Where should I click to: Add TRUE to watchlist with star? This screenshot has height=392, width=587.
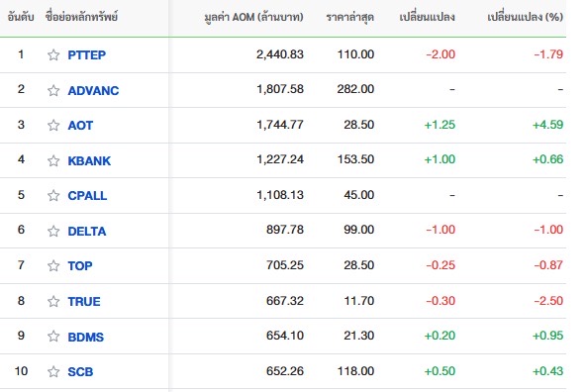[53, 301]
